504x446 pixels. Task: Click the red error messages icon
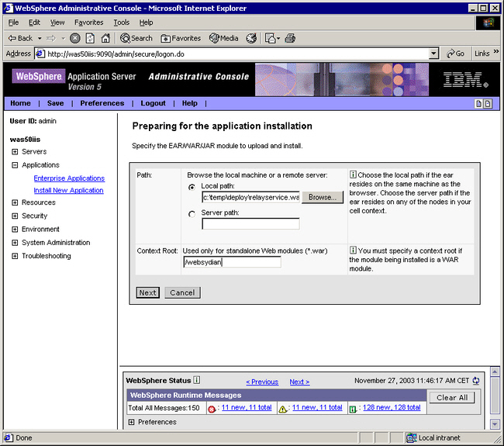pyautogui.click(x=212, y=409)
